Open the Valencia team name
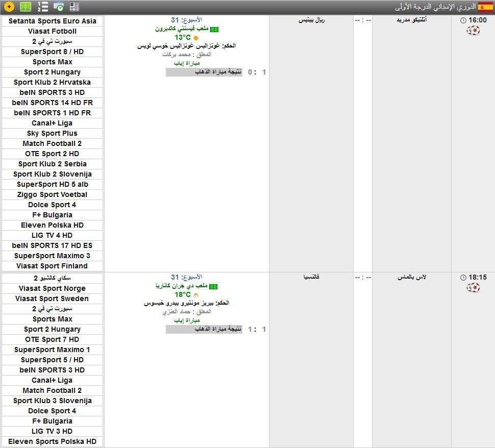 click(x=311, y=277)
